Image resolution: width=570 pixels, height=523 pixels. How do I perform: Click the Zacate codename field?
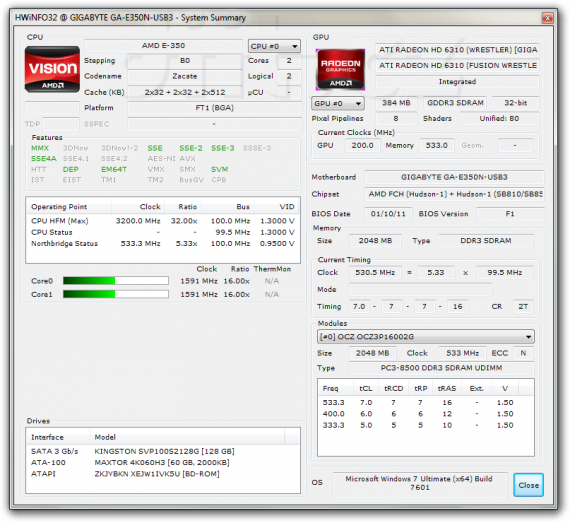pyautogui.click(x=185, y=76)
